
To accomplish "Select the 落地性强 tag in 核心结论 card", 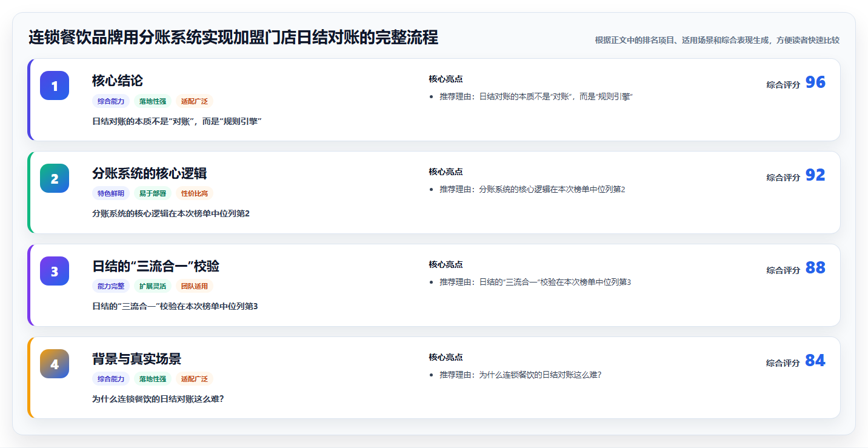I will (x=153, y=101).
